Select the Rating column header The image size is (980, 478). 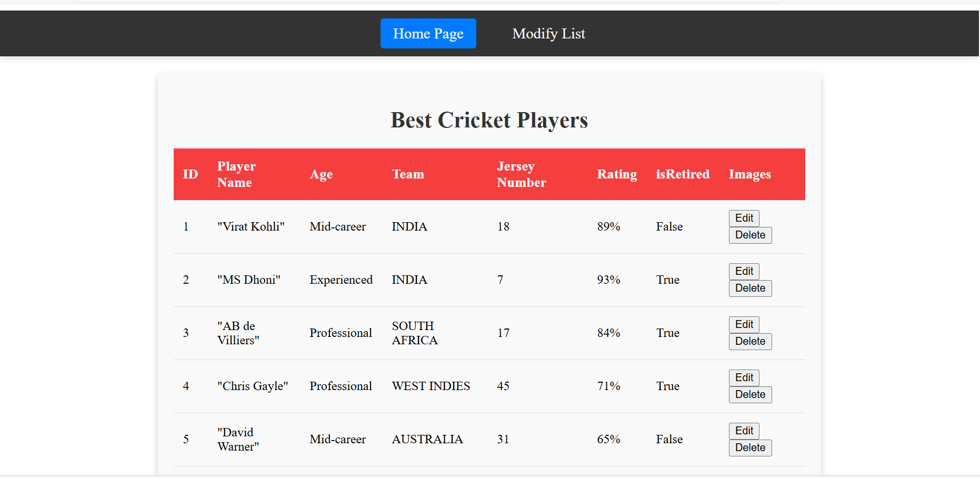pyautogui.click(x=616, y=174)
